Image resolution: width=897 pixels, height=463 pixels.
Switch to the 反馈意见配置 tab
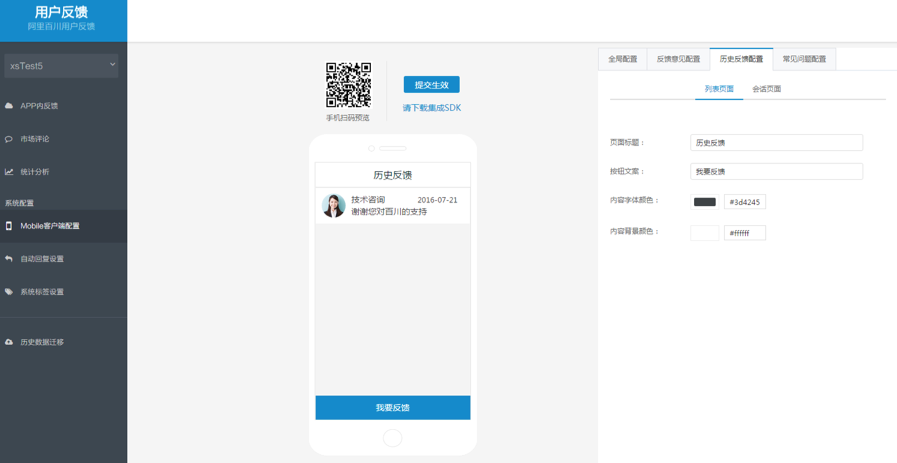(678, 59)
